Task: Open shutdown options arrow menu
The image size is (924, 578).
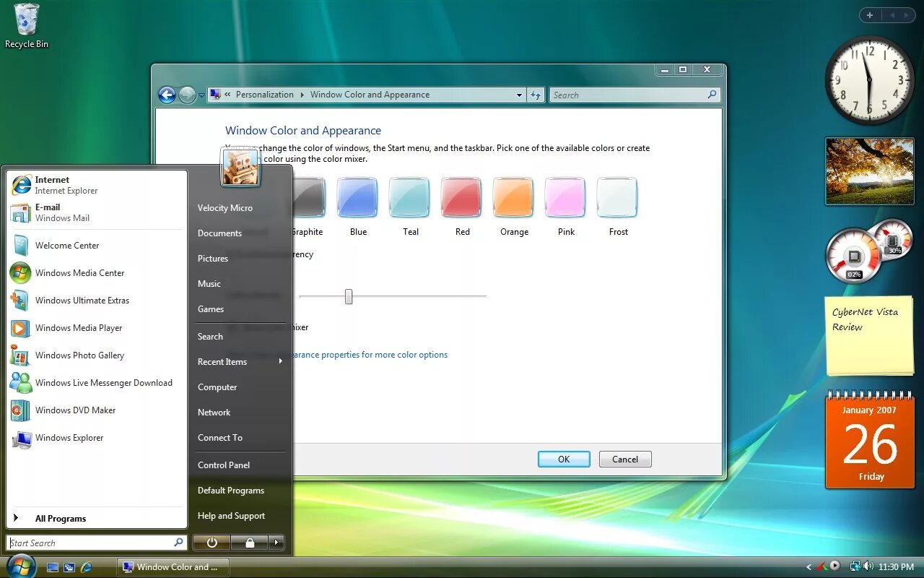Action: 276,542
